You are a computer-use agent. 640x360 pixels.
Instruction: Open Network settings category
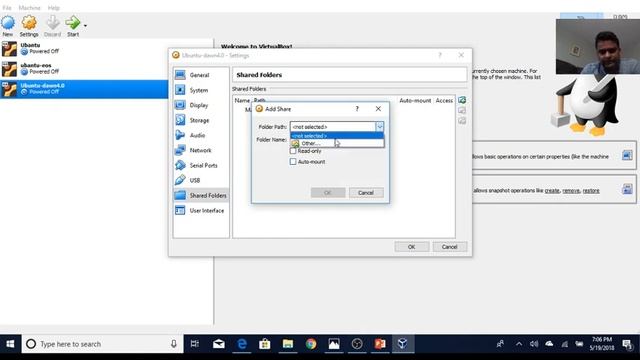click(201, 150)
